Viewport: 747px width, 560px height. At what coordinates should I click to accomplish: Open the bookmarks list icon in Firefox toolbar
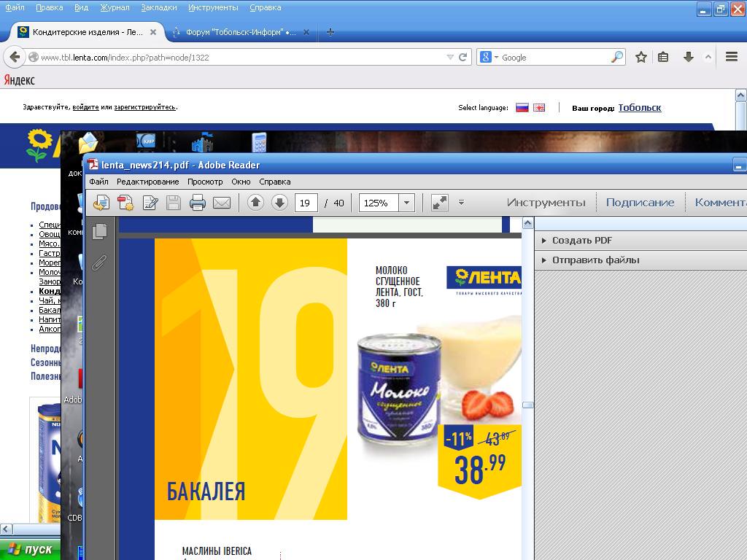pyautogui.click(x=663, y=57)
